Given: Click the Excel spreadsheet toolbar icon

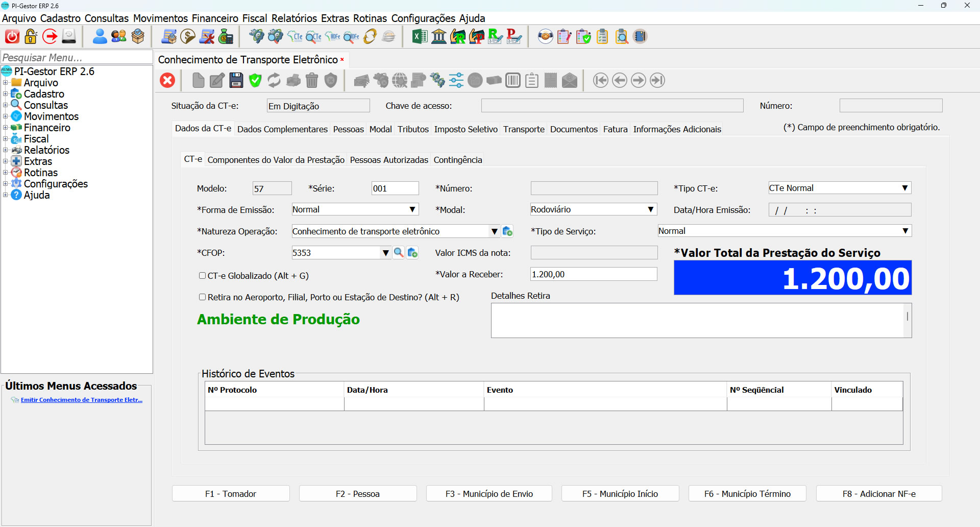Looking at the screenshot, I should 420,37.
